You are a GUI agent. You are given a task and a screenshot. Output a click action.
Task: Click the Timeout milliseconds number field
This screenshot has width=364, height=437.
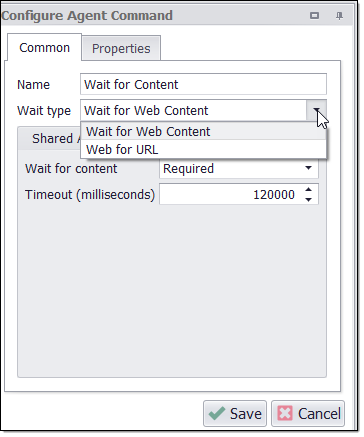click(x=231, y=194)
